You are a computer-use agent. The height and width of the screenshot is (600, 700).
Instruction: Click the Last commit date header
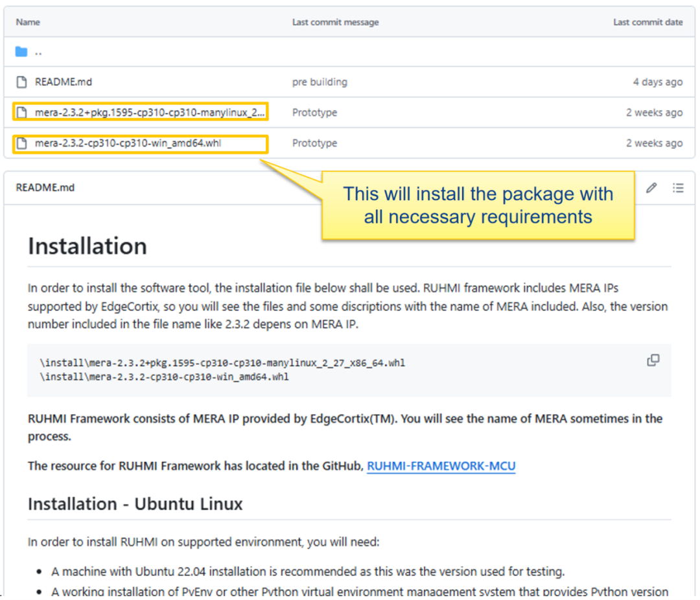[x=647, y=22]
